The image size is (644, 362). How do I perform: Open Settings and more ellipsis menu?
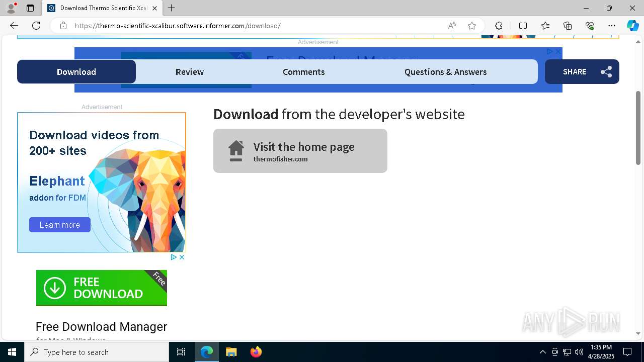pyautogui.click(x=612, y=26)
